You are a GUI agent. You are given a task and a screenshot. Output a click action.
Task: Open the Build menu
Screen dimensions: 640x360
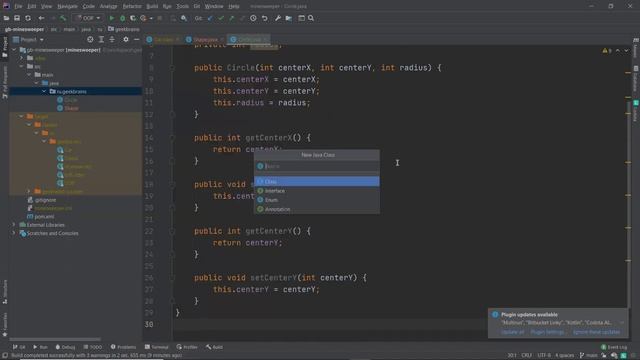152,6
